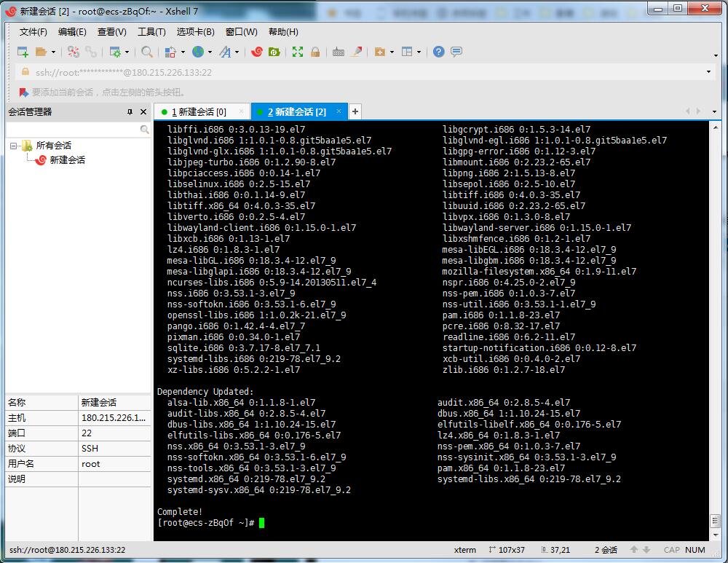The height and width of the screenshot is (563, 728).
Task: Close the 会话管理器 panel
Action: point(143,112)
